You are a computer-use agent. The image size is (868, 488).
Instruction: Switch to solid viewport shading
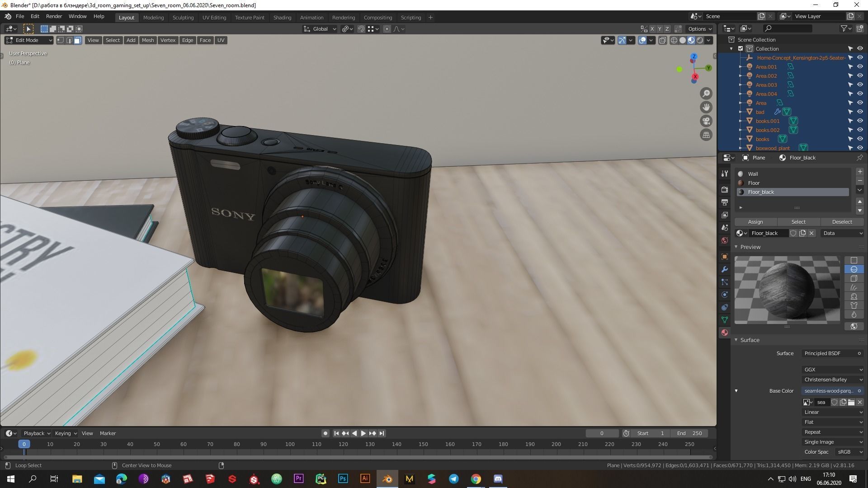click(683, 40)
